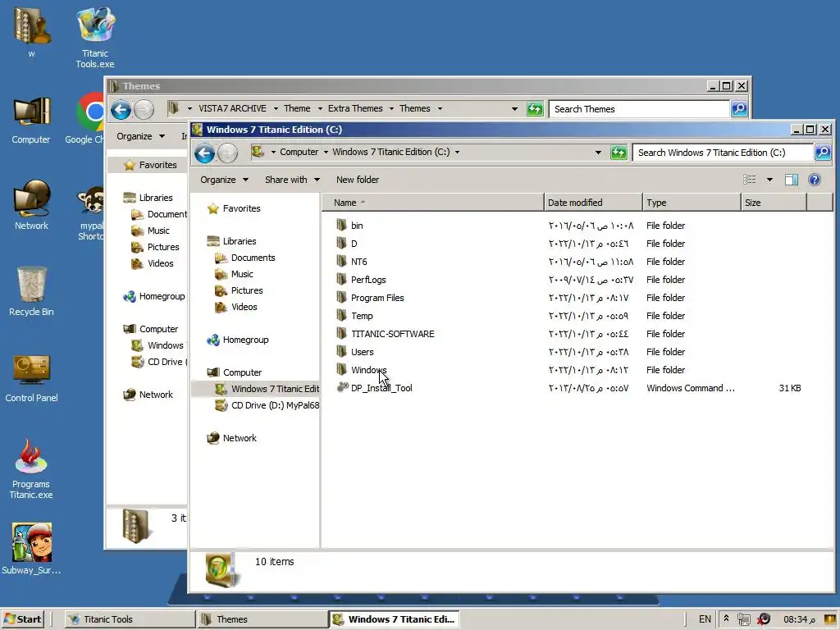840x630 pixels.
Task: Click Back arrow in the Themes window
Action: click(121, 109)
